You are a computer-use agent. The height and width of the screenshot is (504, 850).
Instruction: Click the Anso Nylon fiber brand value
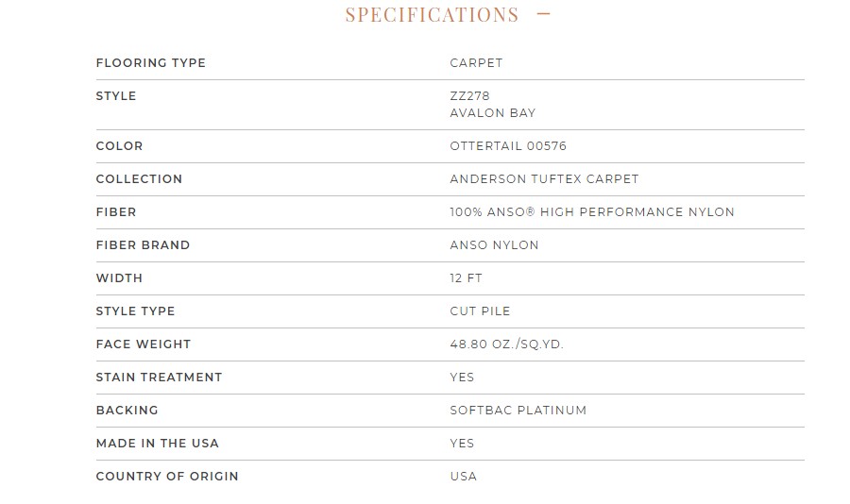494,245
